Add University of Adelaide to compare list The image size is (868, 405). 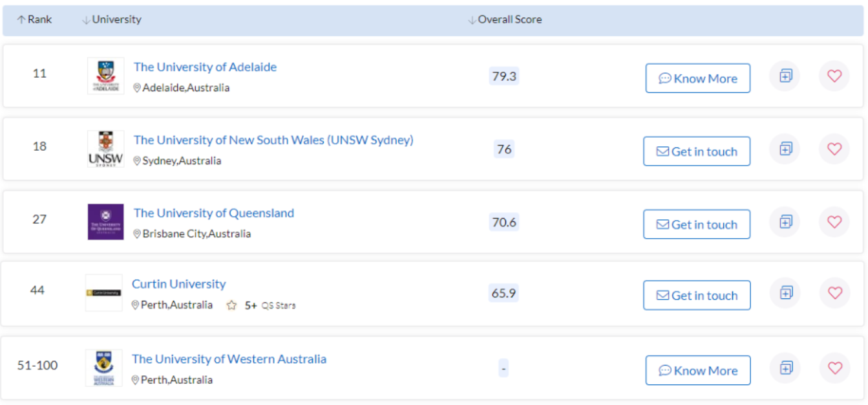(785, 76)
